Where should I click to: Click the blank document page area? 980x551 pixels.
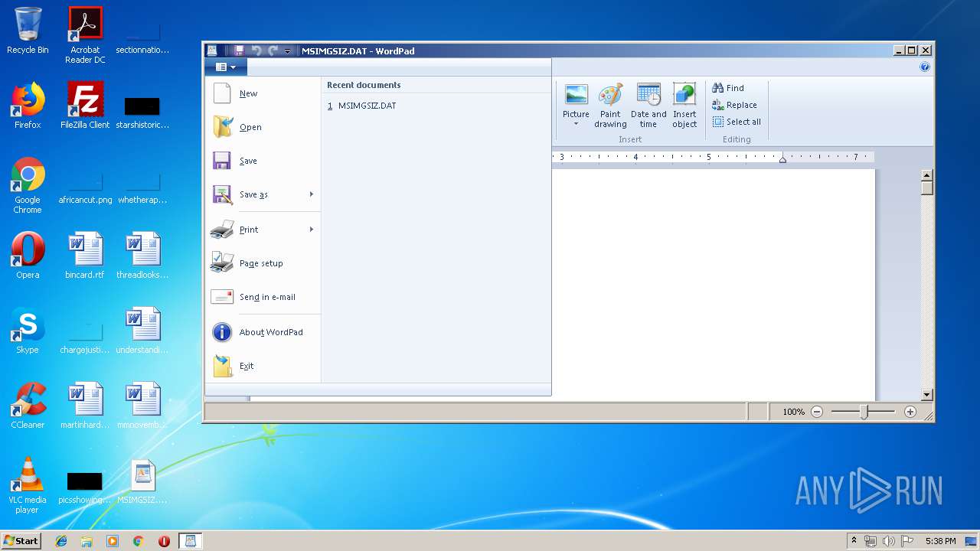point(714,283)
